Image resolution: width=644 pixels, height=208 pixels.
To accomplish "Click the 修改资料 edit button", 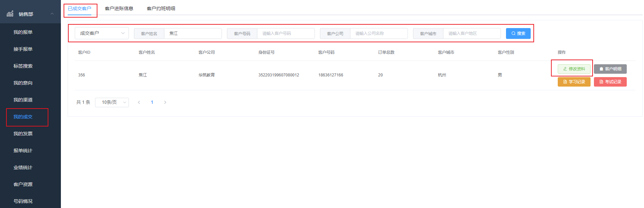I will point(574,69).
